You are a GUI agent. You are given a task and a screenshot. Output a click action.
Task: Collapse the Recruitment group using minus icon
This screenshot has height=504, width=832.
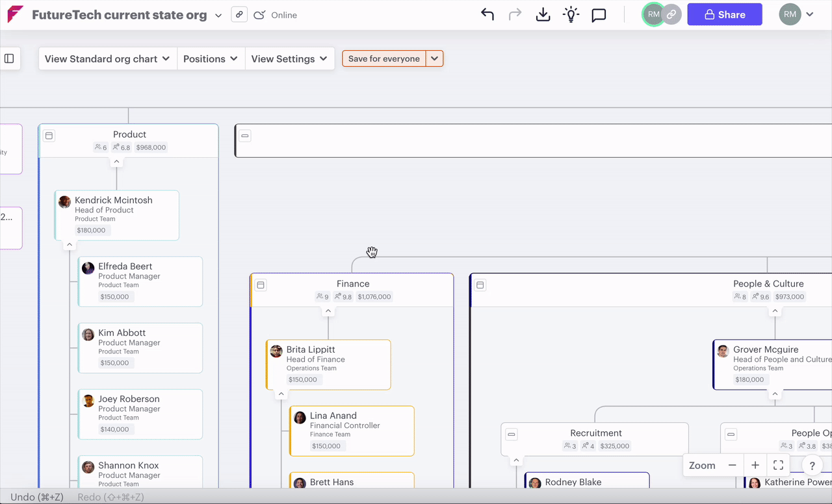click(x=512, y=435)
